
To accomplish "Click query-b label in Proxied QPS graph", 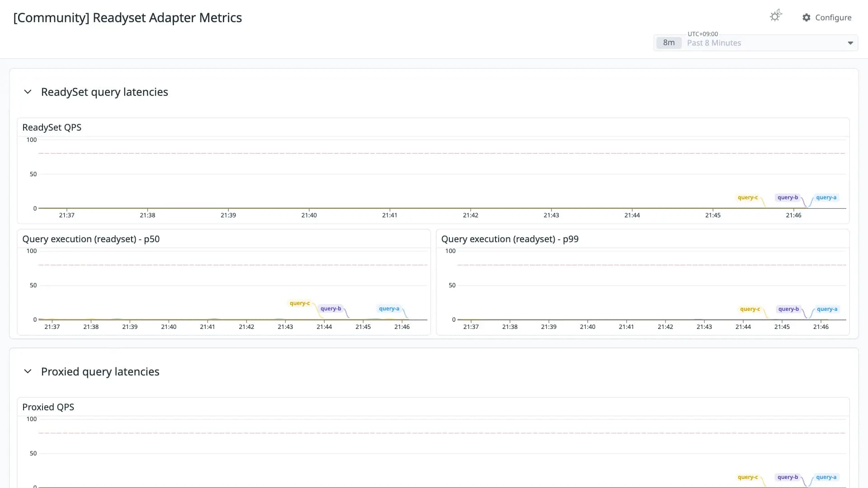I will click(788, 477).
